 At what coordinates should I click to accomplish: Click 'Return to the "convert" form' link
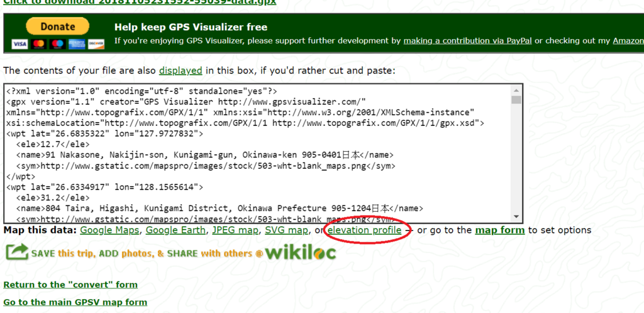coord(70,285)
